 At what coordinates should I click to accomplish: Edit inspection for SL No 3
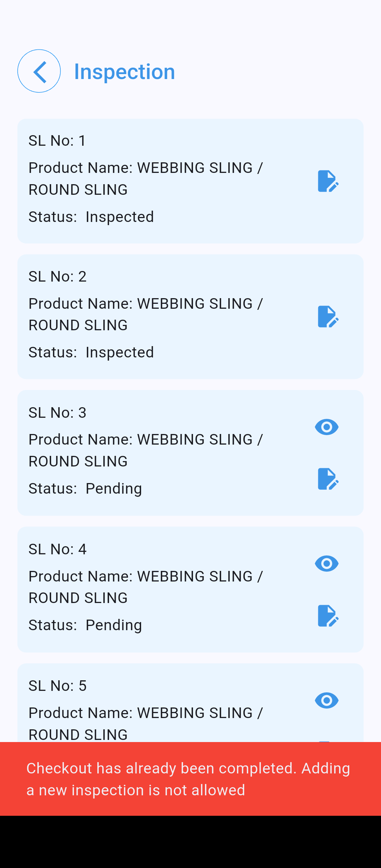coord(328,479)
